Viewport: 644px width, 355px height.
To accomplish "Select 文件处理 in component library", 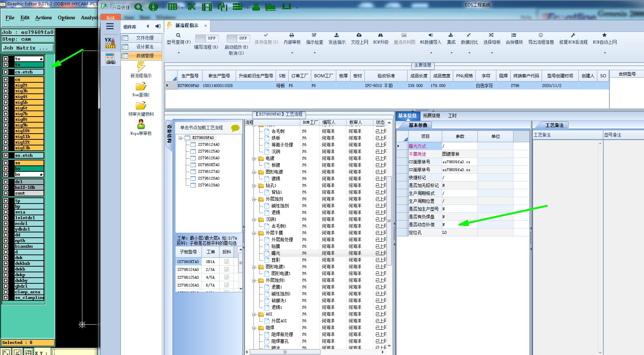I will coord(141,38).
